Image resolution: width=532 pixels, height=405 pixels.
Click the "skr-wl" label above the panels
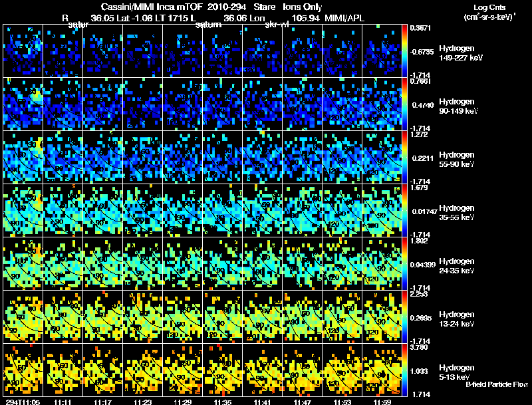tap(277, 25)
